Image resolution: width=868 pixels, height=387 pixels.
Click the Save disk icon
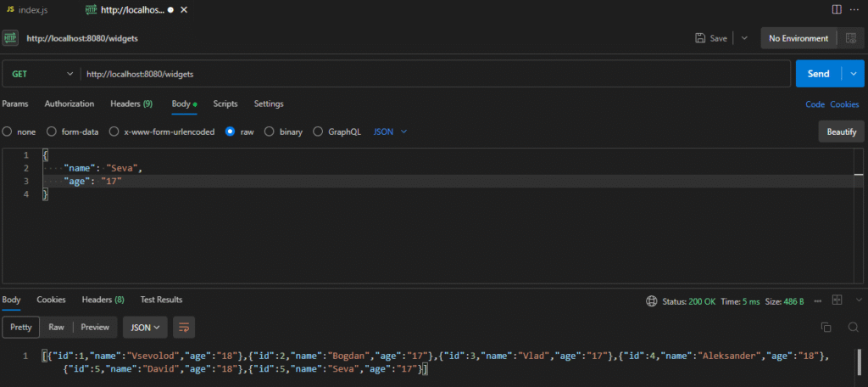700,38
